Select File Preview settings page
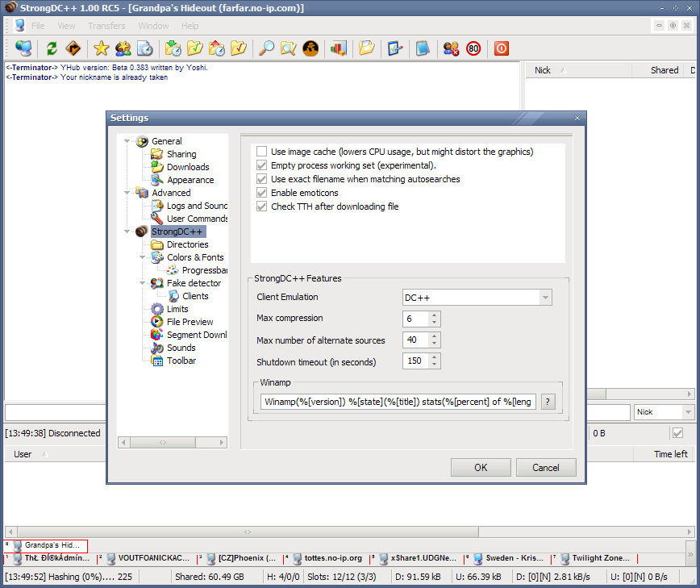The height and width of the screenshot is (588, 700). 190,322
